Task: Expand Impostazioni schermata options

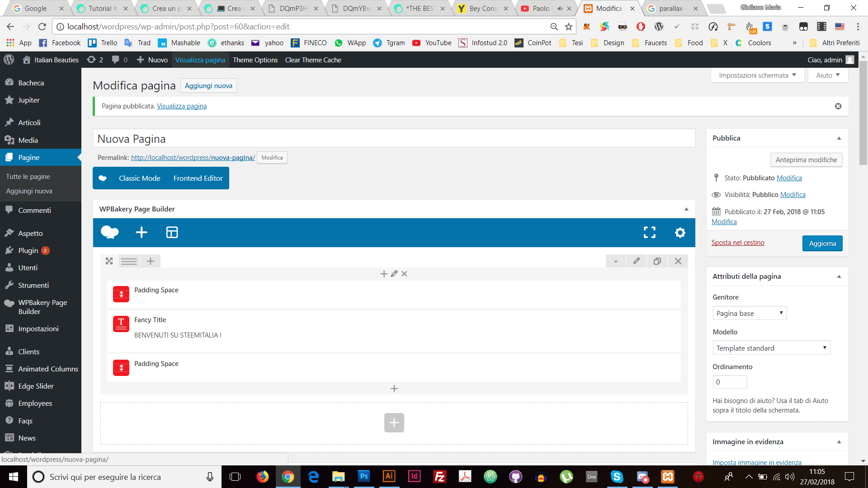Action: click(x=757, y=75)
